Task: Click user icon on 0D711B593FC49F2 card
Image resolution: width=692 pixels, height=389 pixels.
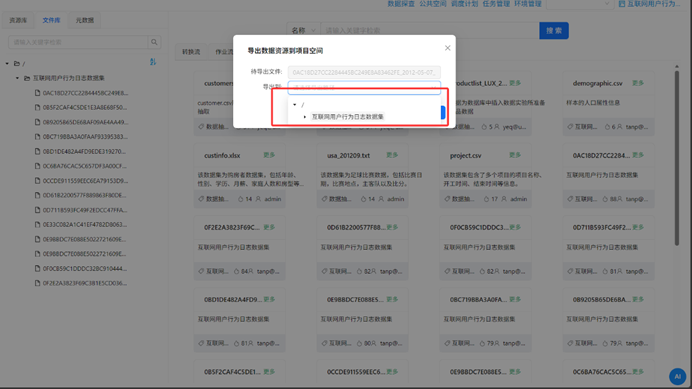Action: 620,271
